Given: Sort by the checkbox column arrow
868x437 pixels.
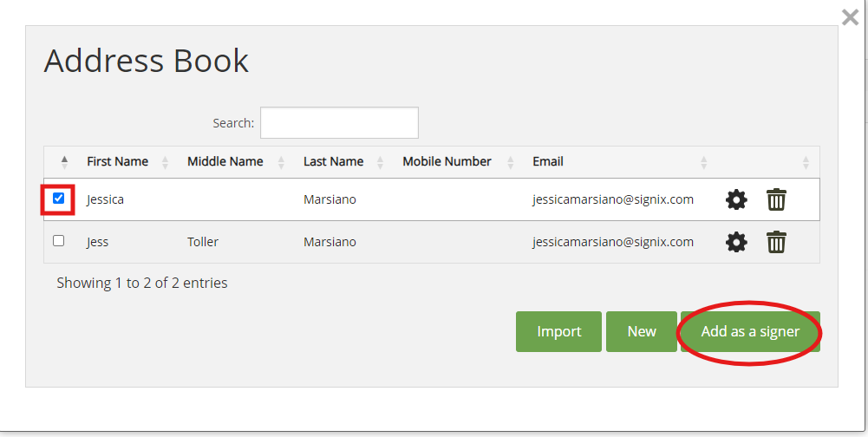Looking at the screenshot, I should tap(64, 162).
